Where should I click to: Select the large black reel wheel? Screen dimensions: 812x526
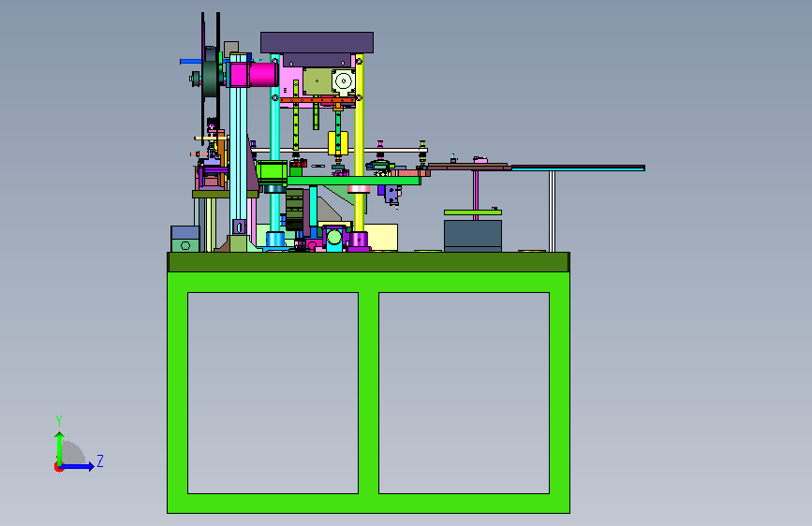pyautogui.click(x=210, y=78)
